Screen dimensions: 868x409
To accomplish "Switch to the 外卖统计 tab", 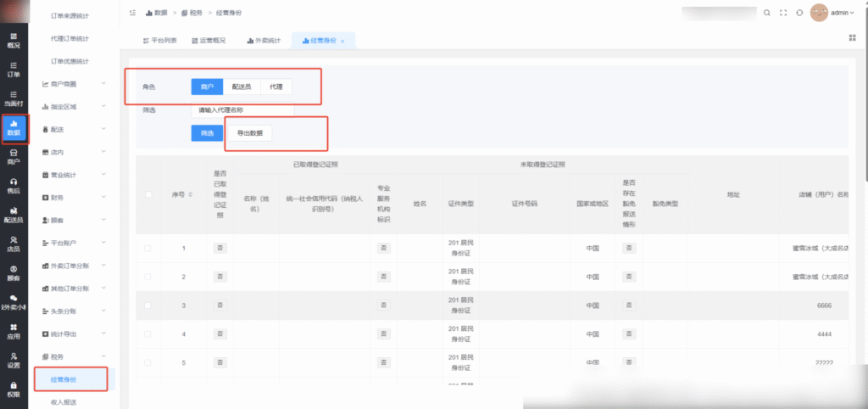I will 264,41.
